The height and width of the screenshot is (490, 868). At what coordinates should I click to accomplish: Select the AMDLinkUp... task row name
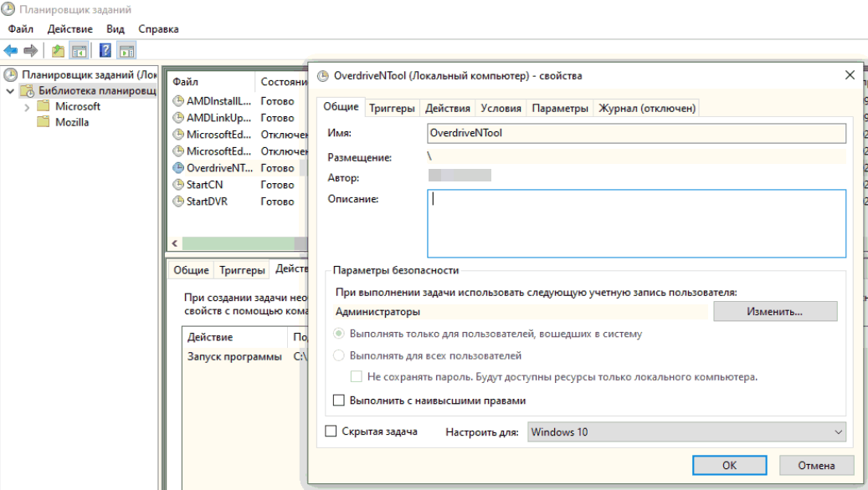click(218, 118)
